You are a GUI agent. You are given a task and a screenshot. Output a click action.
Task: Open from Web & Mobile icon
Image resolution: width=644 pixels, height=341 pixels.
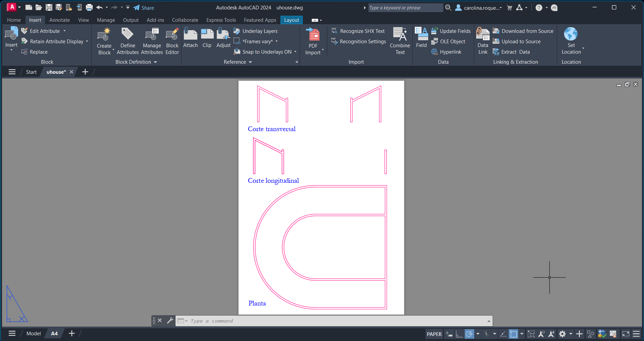pos(69,7)
